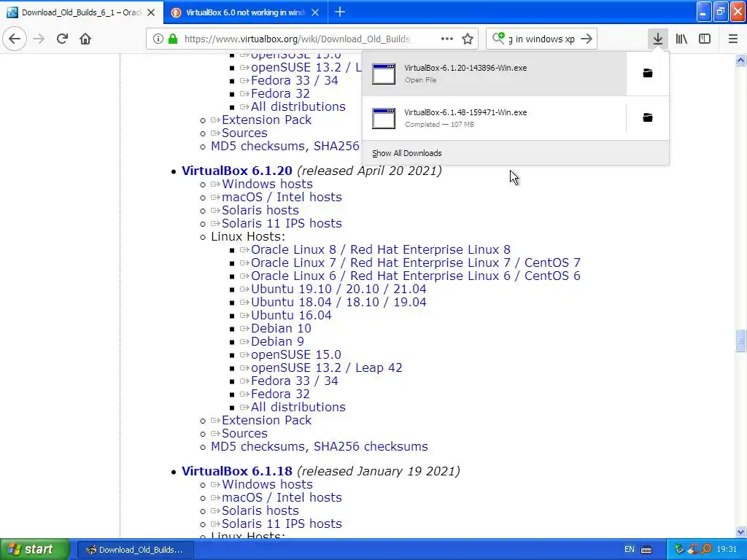This screenshot has height=560, width=747.
Task: Open Solaris 11 IPS hosts under 6.1.20
Action: tap(282, 223)
